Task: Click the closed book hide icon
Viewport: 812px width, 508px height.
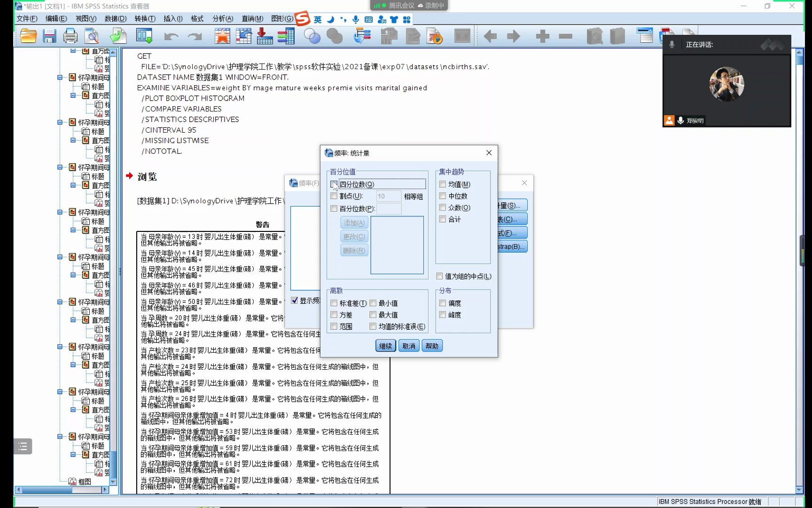Action: pyautogui.click(x=617, y=36)
